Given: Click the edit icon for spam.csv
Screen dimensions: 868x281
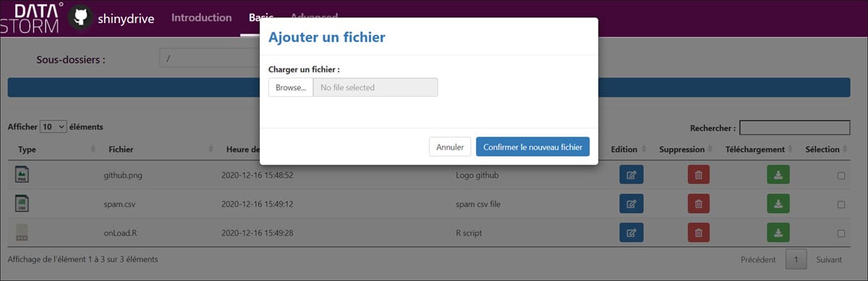Looking at the screenshot, I should click(631, 204).
